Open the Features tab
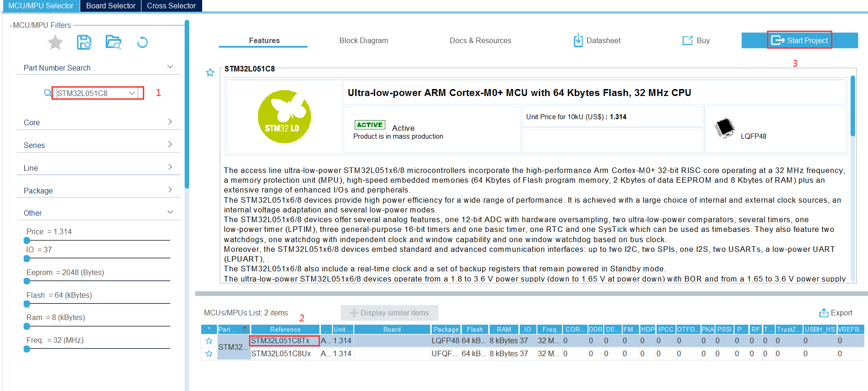Image resolution: width=868 pixels, height=391 pixels. [x=264, y=40]
